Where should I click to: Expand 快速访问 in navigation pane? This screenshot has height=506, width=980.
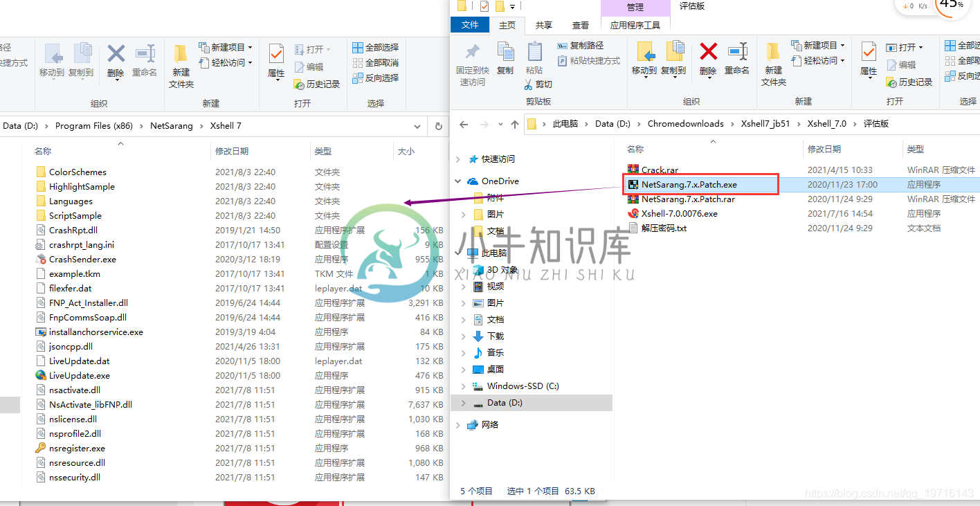(x=457, y=159)
